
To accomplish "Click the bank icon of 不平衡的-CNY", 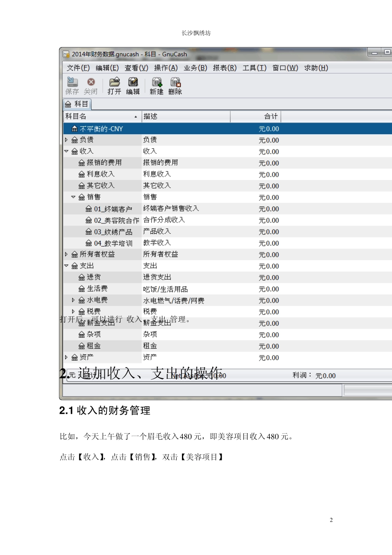I will 75,129.
